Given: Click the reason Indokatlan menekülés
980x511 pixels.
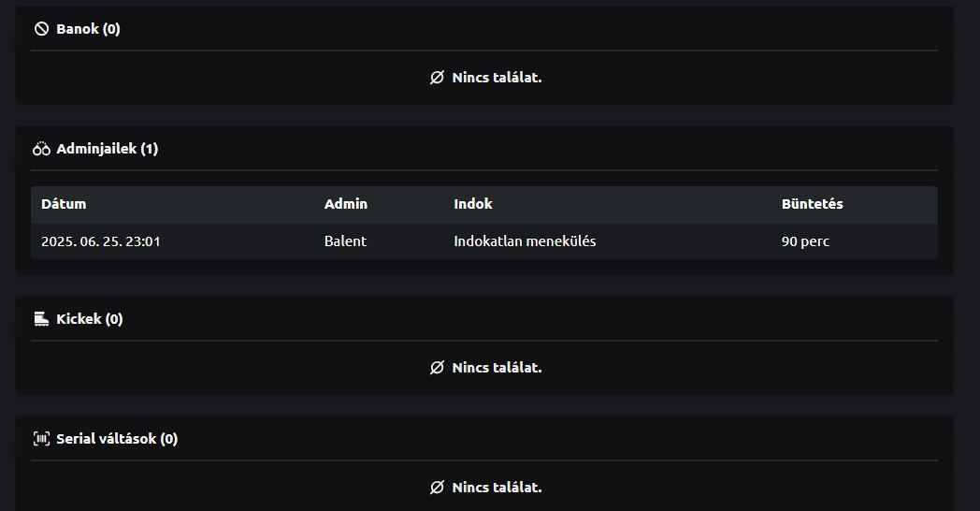Looking at the screenshot, I should pos(525,241).
